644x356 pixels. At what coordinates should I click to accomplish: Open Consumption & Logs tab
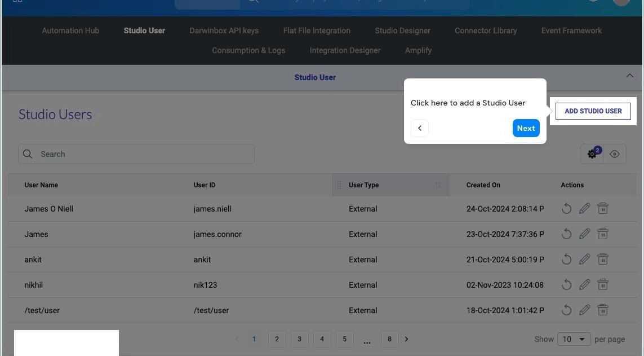coord(248,50)
